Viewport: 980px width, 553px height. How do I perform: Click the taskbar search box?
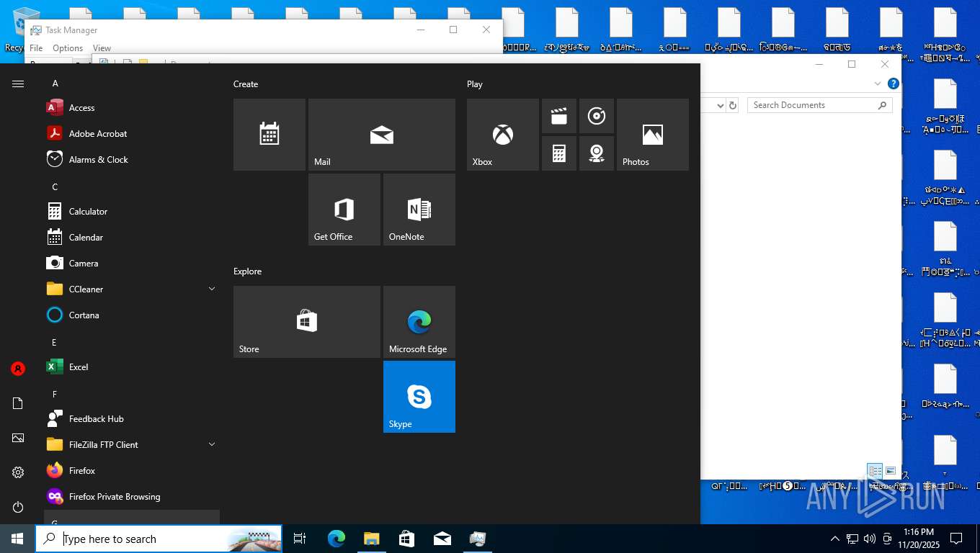[159, 539]
